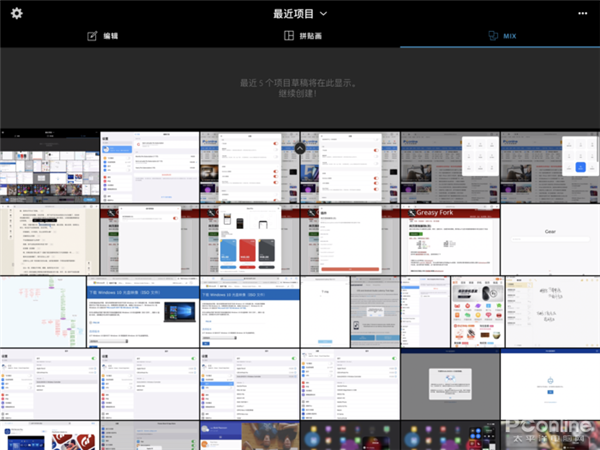
Task: Pick the Windows 10 laptop image screenshot
Action: [149, 311]
